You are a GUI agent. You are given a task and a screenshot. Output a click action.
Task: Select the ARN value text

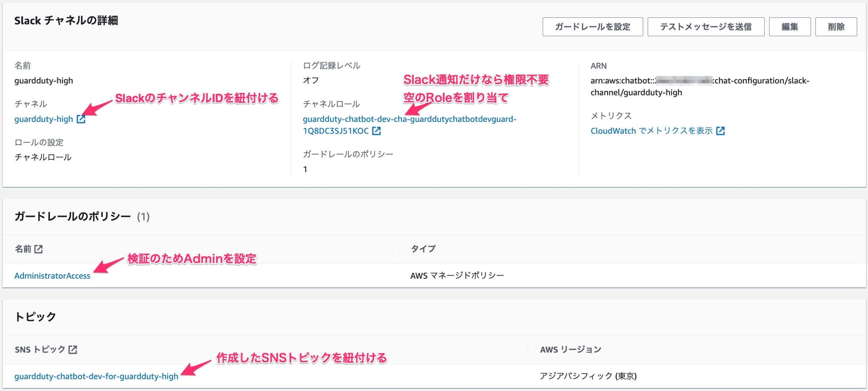coord(700,87)
